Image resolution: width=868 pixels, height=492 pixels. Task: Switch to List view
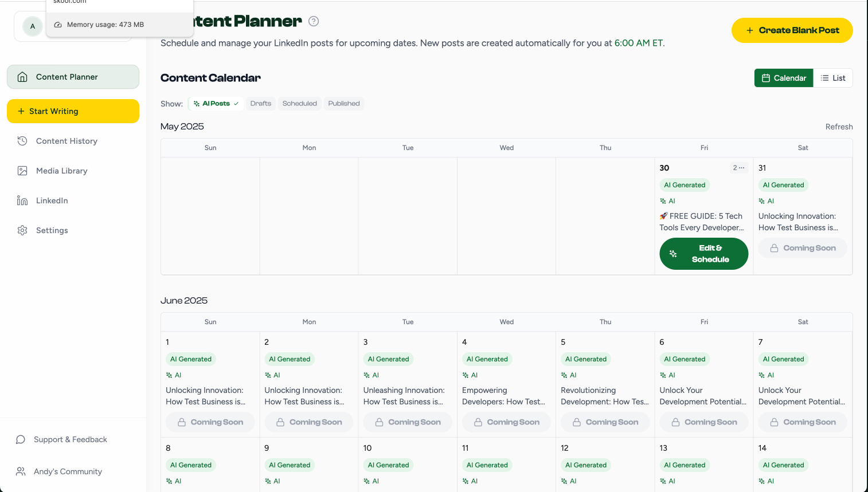pos(833,77)
